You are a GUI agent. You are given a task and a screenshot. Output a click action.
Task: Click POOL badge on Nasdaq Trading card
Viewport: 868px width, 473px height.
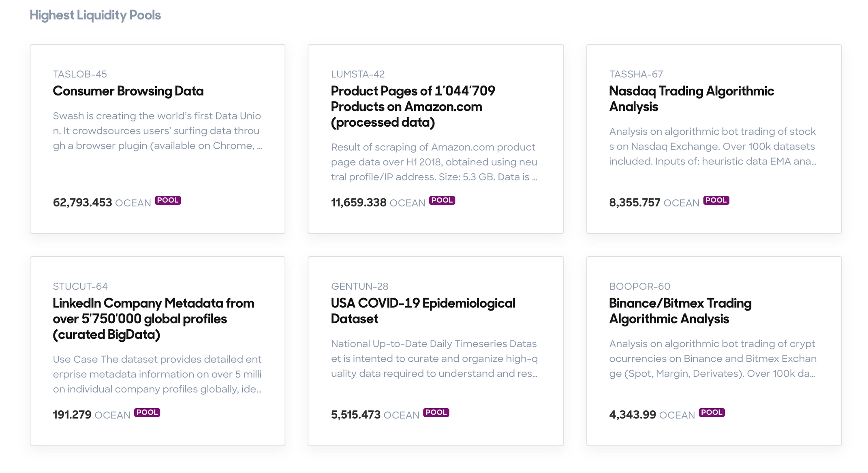click(716, 200)
